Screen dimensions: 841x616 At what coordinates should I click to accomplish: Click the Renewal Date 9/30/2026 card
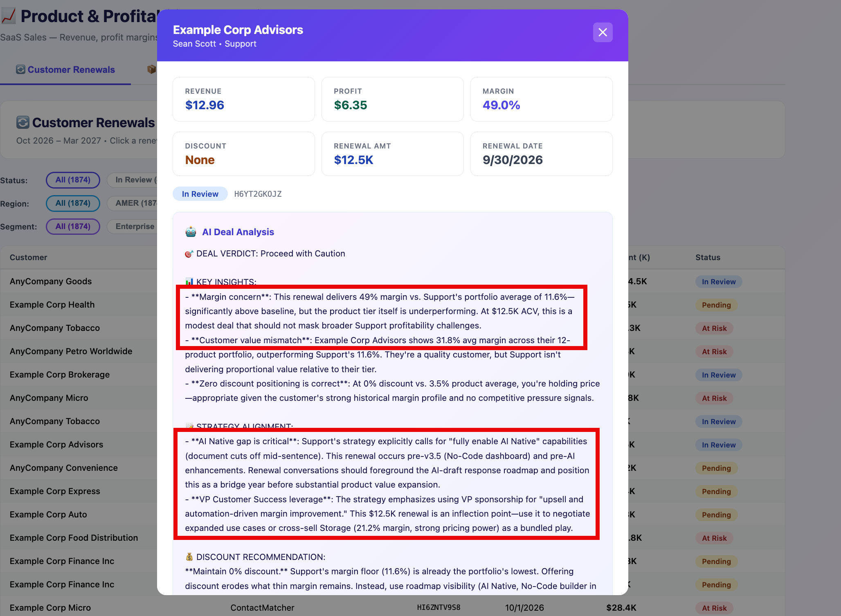coord(542,154)
